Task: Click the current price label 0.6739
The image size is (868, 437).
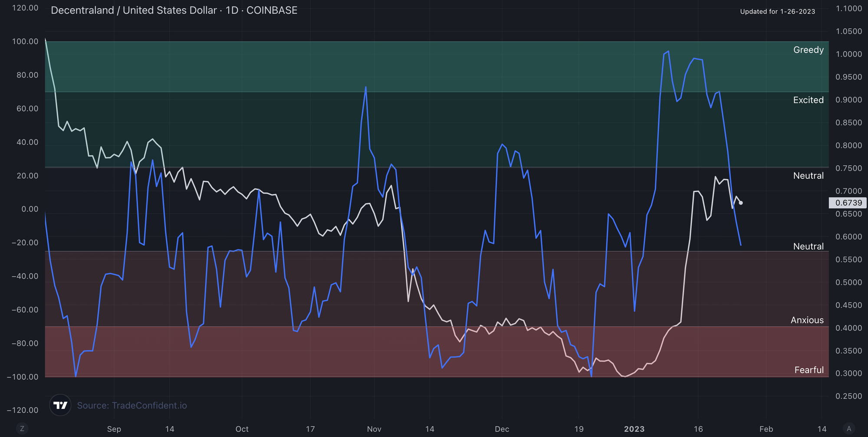Action: pyautogui.click(x=848, y=203)
